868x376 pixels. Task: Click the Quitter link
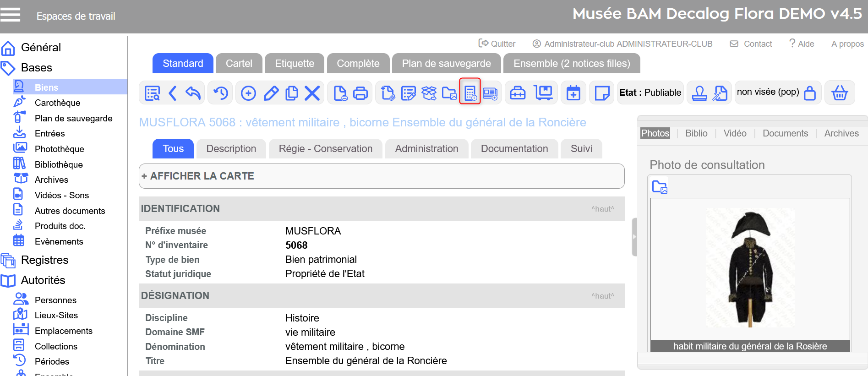(497, 44)
